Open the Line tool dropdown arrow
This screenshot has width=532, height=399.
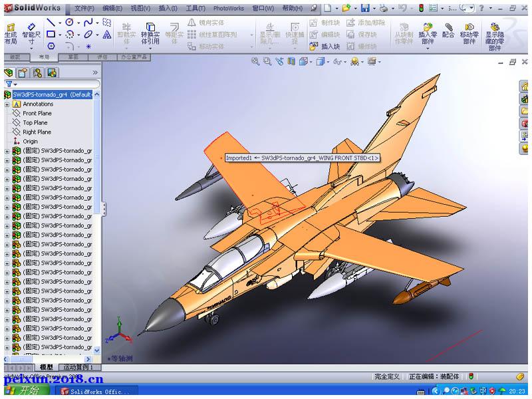coord(60,23)
